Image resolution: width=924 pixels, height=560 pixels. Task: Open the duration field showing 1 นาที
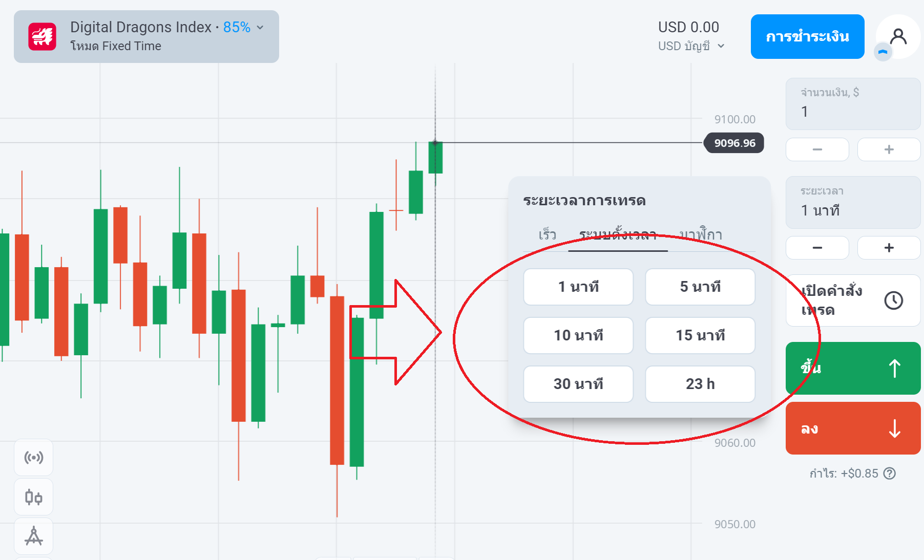[x=853, y=203]
